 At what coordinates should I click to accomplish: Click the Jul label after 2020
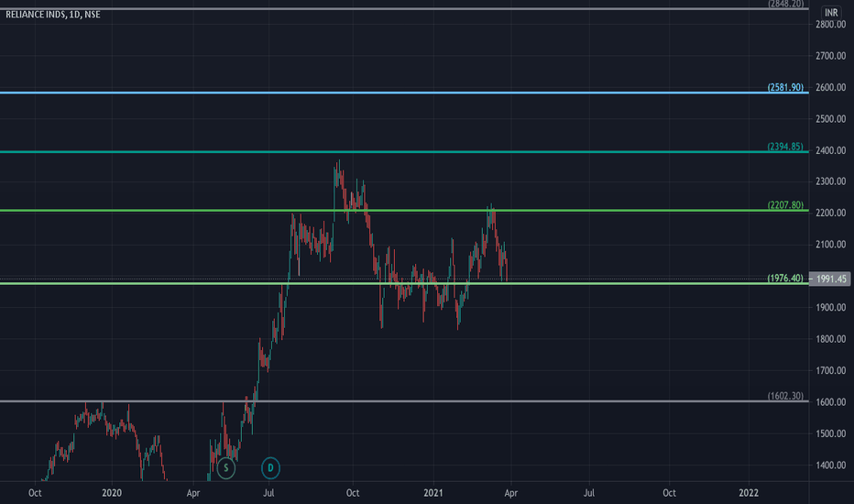[268, 493]
